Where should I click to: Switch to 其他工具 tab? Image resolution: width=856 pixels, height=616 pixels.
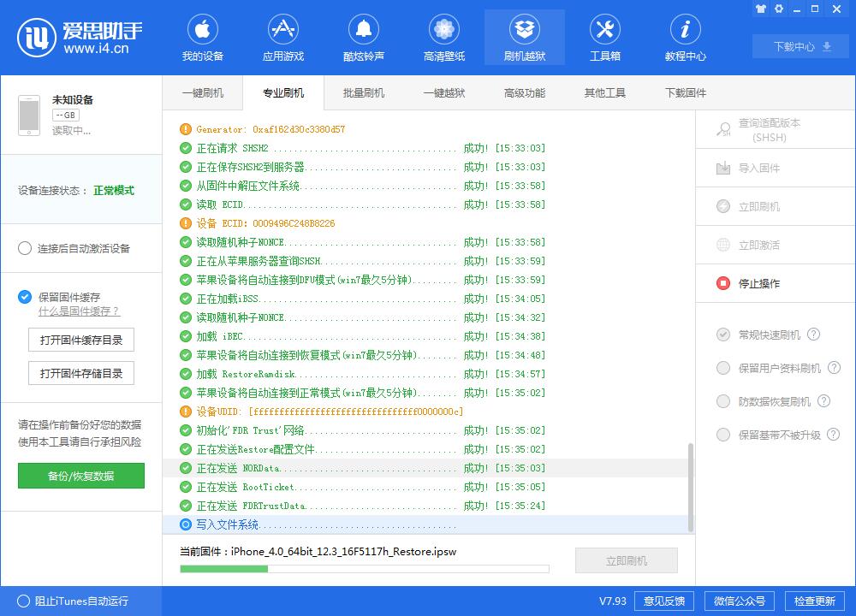coord(605,92)
